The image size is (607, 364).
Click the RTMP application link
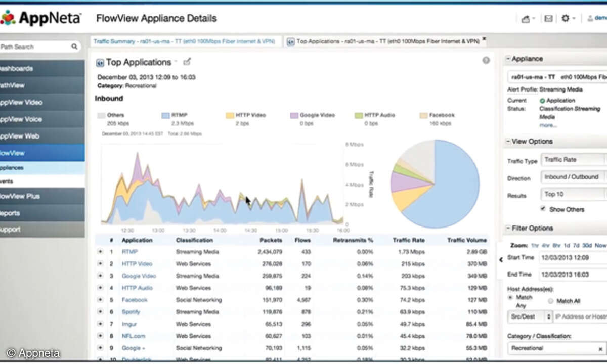(x=129, y=251)
